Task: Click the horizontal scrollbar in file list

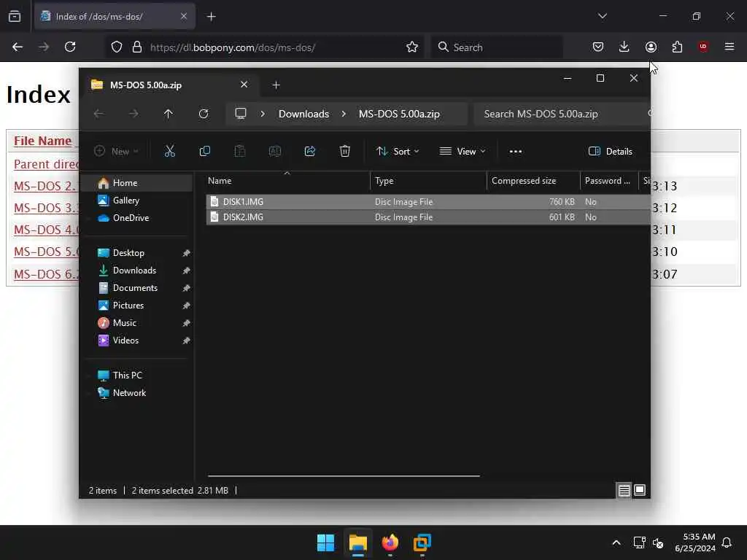Action: (344, 475)
